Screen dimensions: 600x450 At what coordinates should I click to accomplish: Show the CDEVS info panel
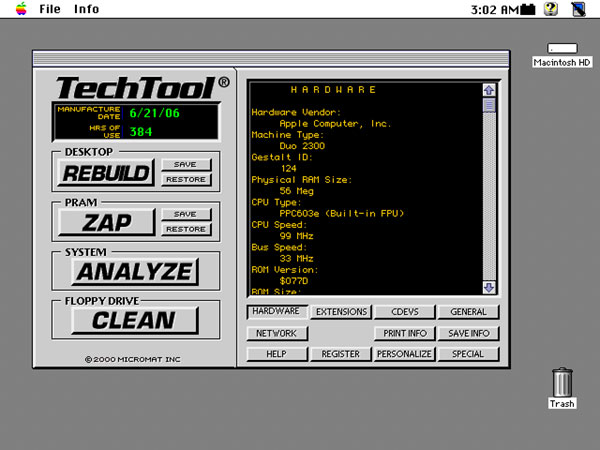404,312
